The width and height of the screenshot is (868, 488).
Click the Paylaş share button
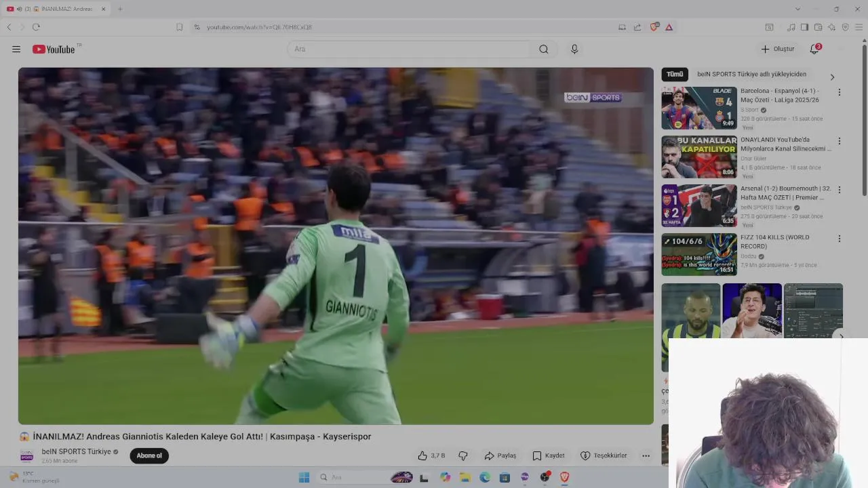[500, 455]
